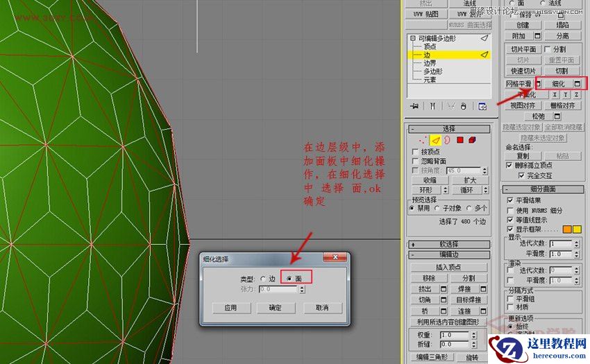Click the 插入顶点 button

point(448,267)
